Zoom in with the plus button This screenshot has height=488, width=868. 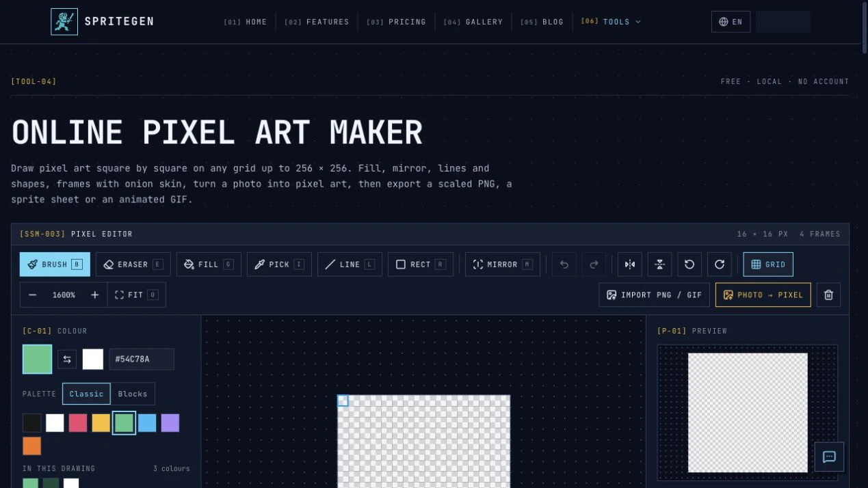(x=95, y=295)
